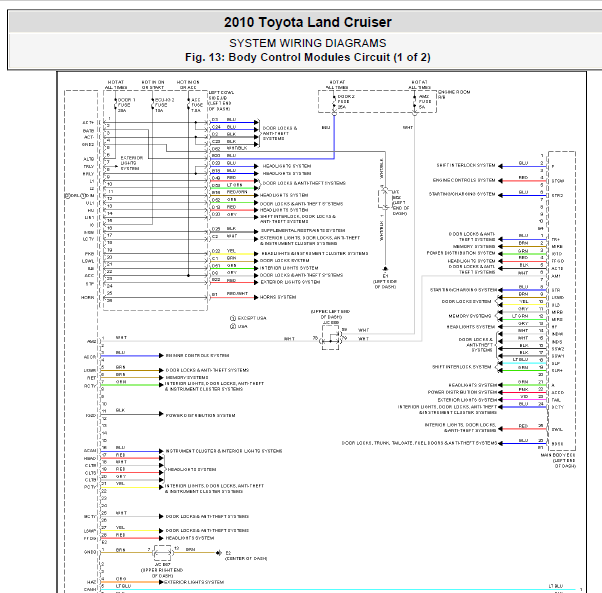Click the "2010 Toyota Land Cruiser" title
Screen dimensions: 602x593
coord(308,22)
